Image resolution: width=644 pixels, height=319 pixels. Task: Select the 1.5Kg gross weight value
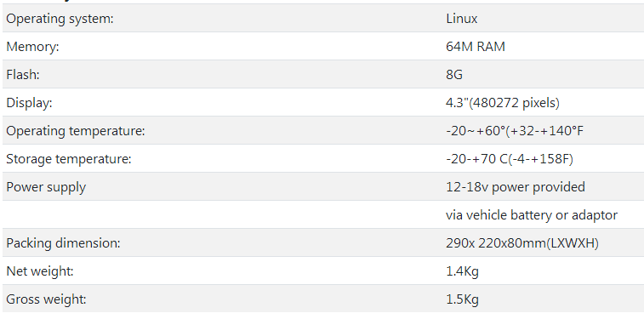462,299
